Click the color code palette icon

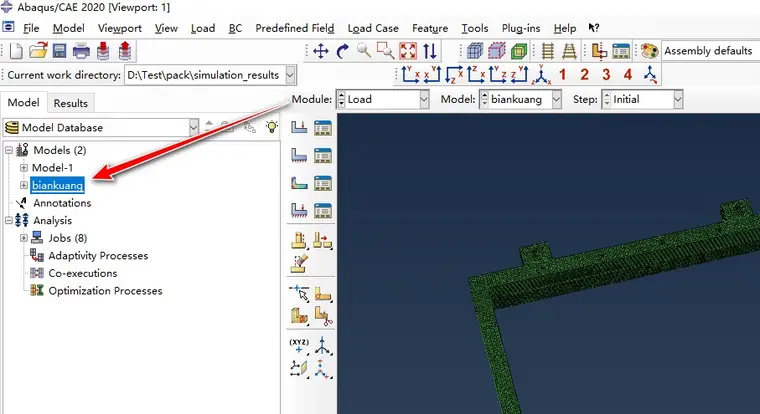(649, 51)
